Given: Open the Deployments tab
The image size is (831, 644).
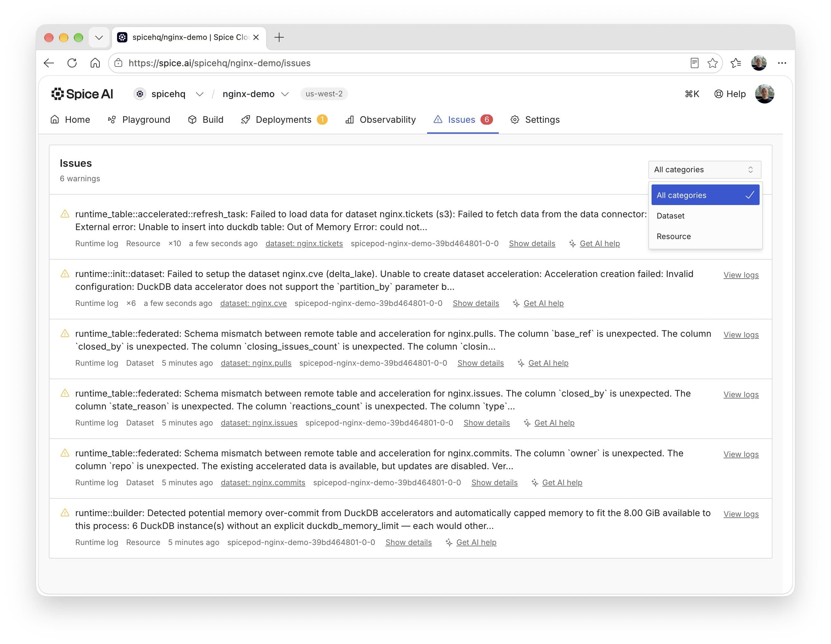Looking at the screenshot, I should click(x=284, y=120).
